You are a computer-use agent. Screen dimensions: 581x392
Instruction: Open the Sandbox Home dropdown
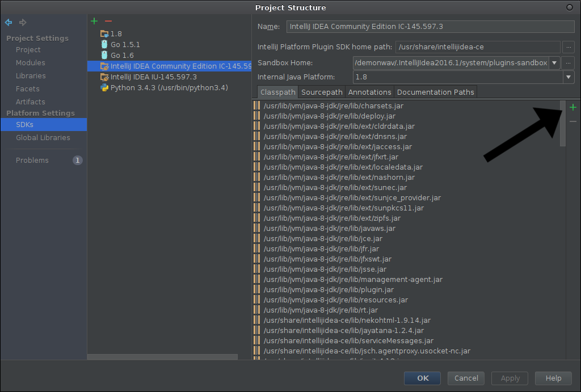point(554,63)
